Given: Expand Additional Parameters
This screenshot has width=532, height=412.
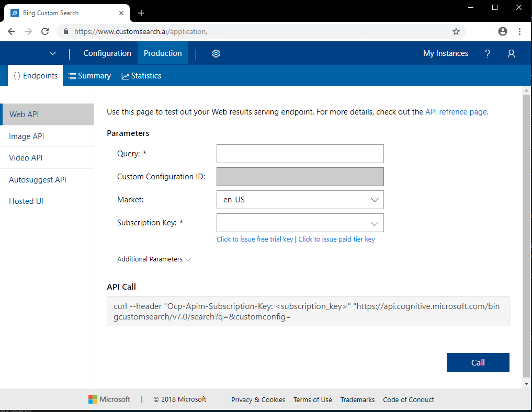Looking at the screenshot, I should (x=154, y=259).
